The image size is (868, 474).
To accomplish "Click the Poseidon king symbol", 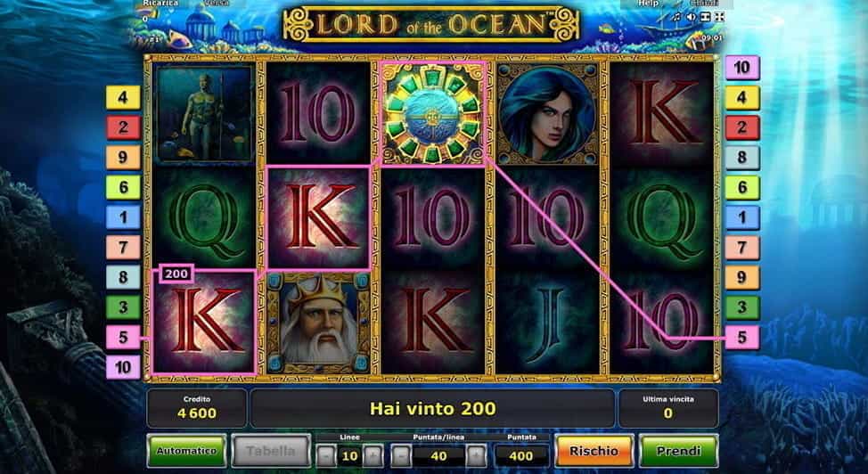I will (318, 323).
